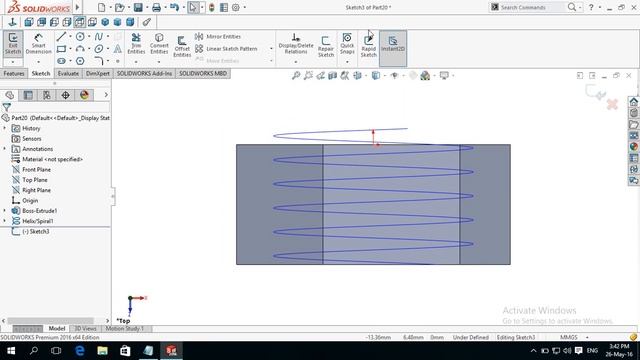The height and width of the screenshot is (360, 640).
Task: Select the Line sketch tool
Action: [61, 37]
